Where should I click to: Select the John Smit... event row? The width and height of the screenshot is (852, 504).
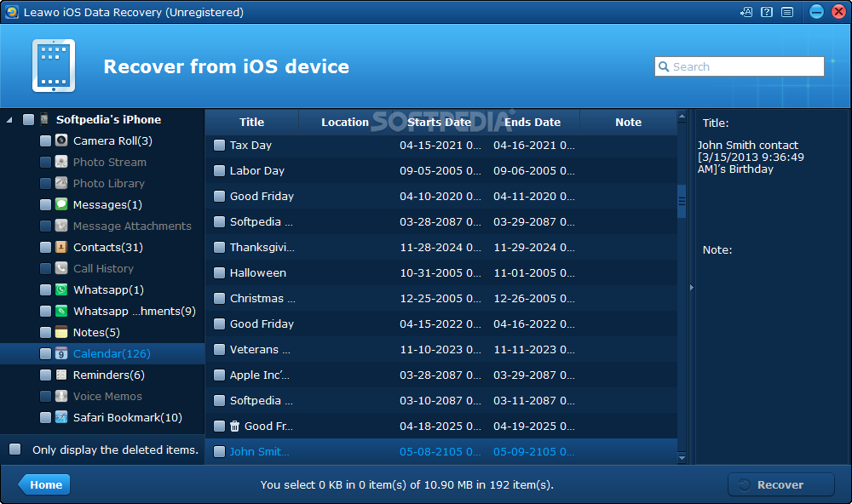tap(441, 451)
